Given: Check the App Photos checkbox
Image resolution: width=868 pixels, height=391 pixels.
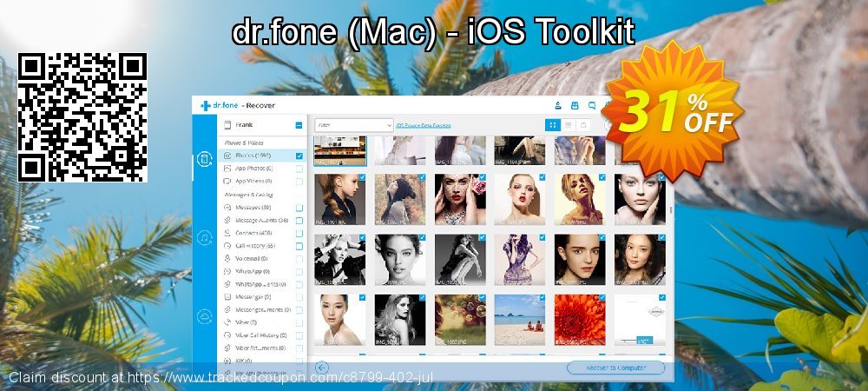Looking at the screenshot, I should (299, 169).
